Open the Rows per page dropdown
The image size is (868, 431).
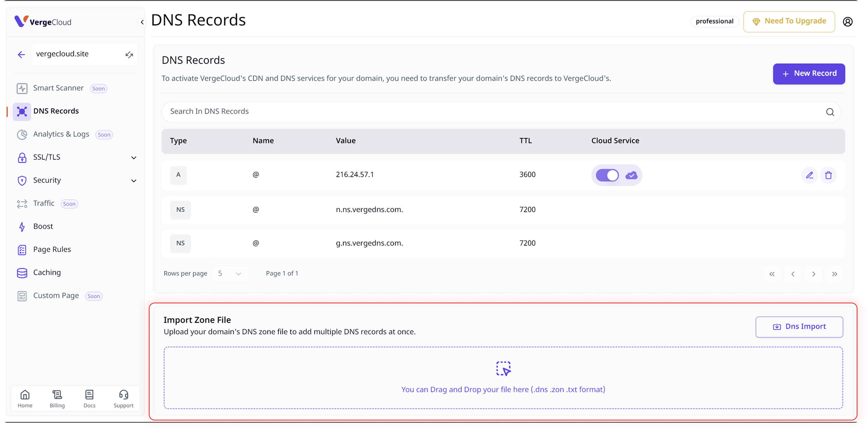[230, 273]
